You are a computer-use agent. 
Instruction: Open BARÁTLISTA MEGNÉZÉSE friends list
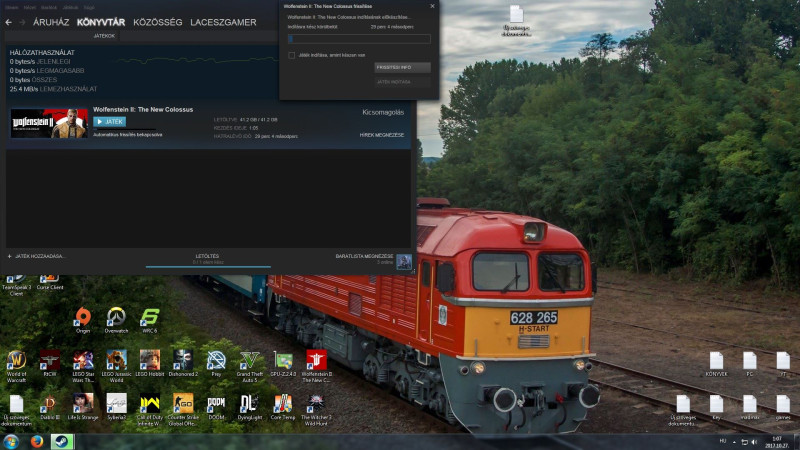pyautogui.click(x=364, y=256)
